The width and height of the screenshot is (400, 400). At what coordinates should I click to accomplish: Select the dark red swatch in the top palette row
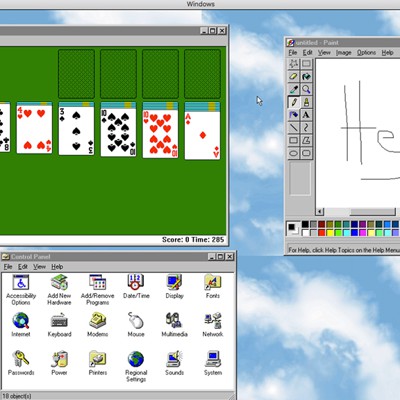click(x=322, y=224)
